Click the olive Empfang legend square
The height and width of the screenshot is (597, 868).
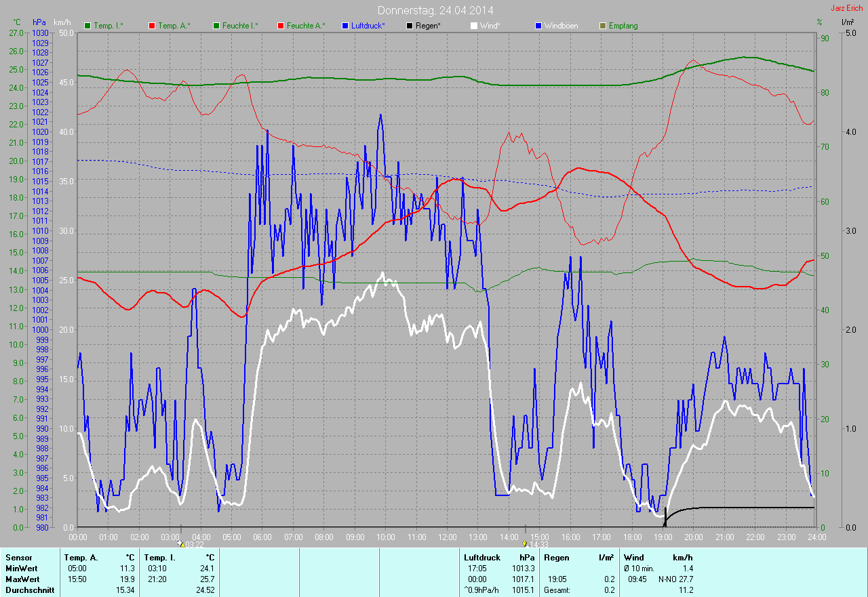(x=604, y=26)
